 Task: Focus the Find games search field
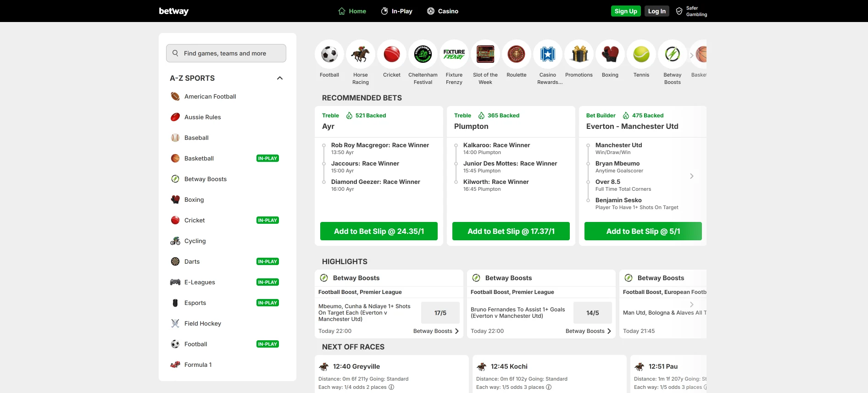coord(226,53)
